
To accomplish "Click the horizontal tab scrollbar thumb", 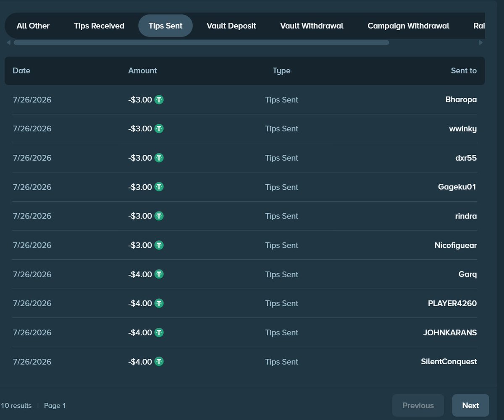I will (201, 42).
